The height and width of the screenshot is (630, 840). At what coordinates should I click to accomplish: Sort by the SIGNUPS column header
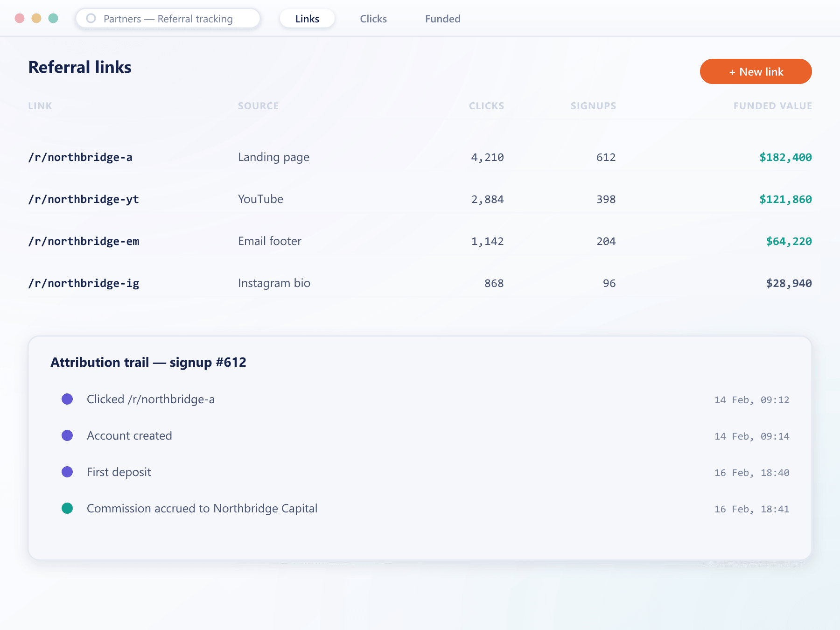click(593, 106)
